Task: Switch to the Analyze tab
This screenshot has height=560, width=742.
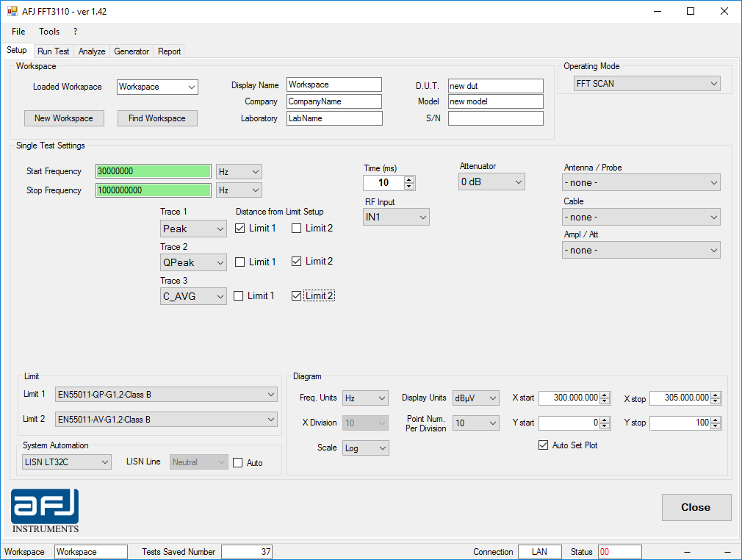Action: [x=92, y=51]
